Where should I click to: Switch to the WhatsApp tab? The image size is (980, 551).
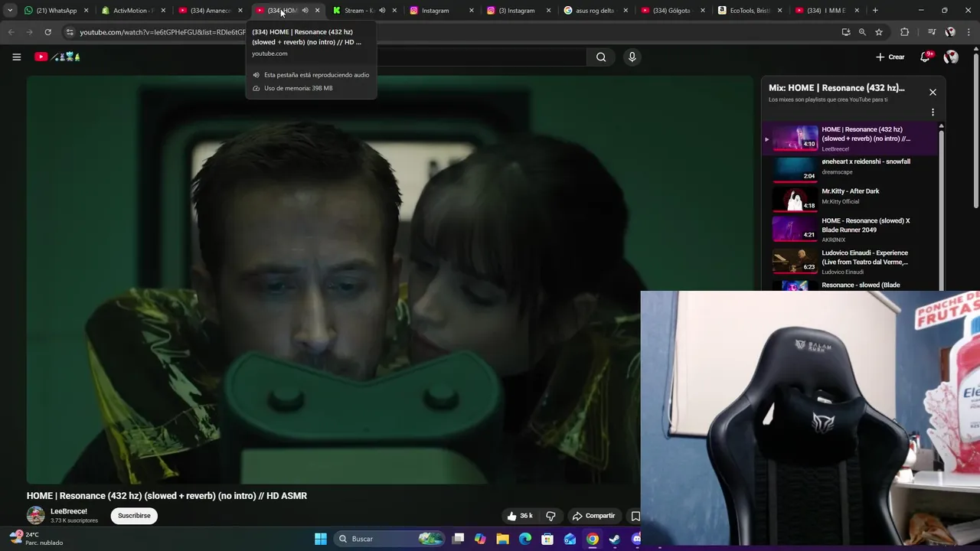(x=57, y=11)
